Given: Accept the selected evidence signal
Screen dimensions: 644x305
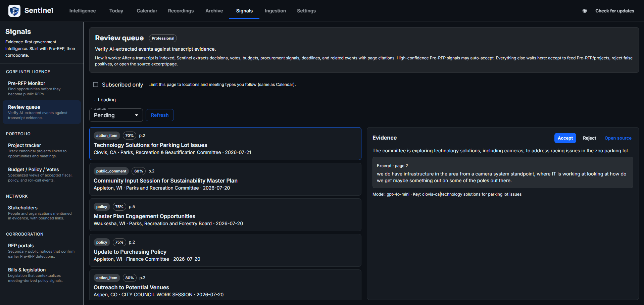Looking at the screenshot, I should (x=565, y=138).
